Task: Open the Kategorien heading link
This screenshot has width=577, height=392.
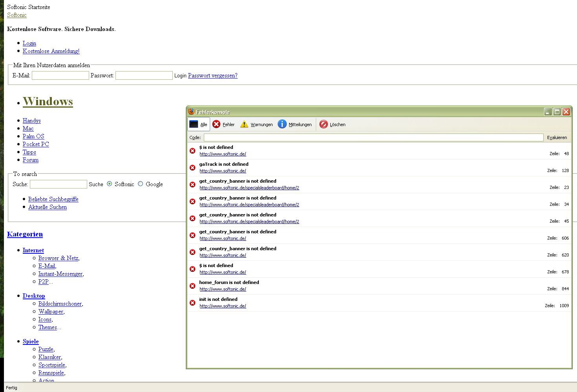Action: pos(25,234)
